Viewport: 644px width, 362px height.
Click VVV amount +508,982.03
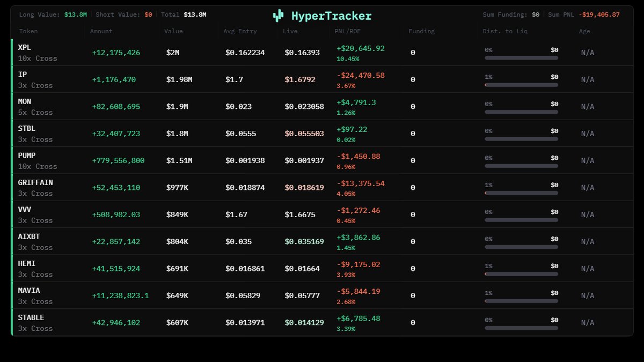coord(116,215)
